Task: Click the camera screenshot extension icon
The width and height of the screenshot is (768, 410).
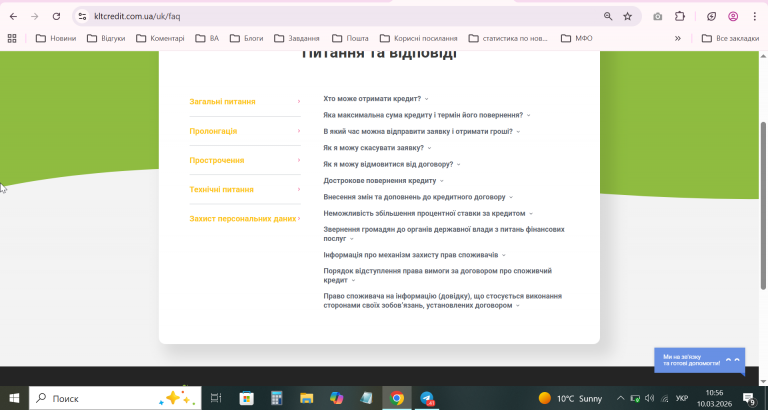Action: 657,16
